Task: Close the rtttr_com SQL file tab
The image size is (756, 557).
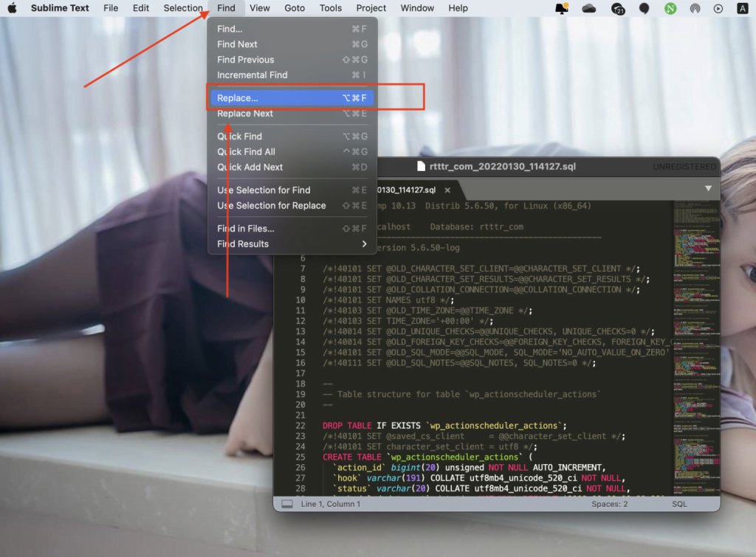Action: tap(447, 190)
